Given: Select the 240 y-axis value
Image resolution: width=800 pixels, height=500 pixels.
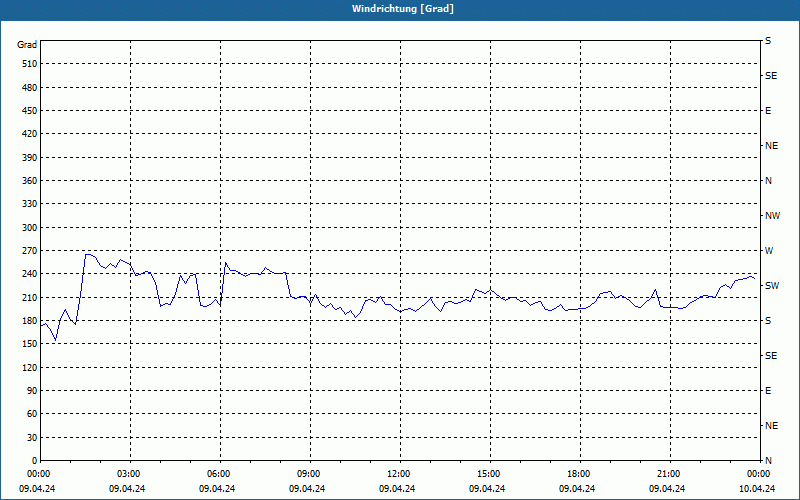Looking at the screenshot, I should point(29,273).
